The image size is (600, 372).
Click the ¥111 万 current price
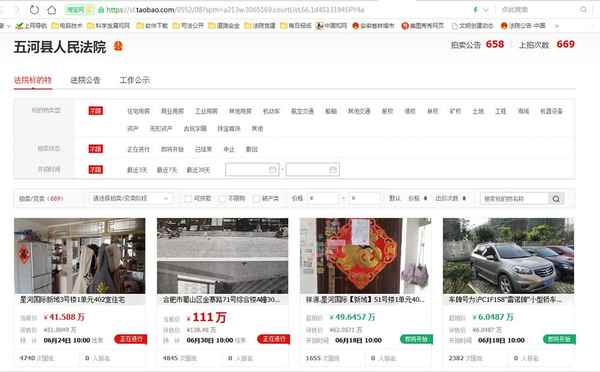point(207,317)
